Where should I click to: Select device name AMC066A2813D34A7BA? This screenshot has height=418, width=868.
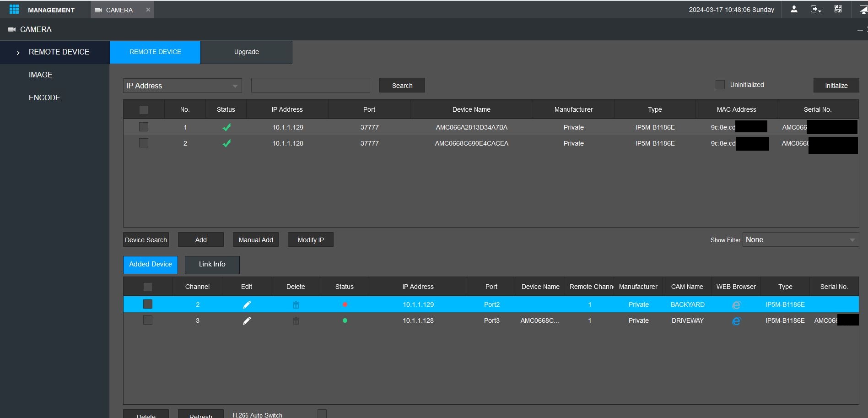[471, 127]
